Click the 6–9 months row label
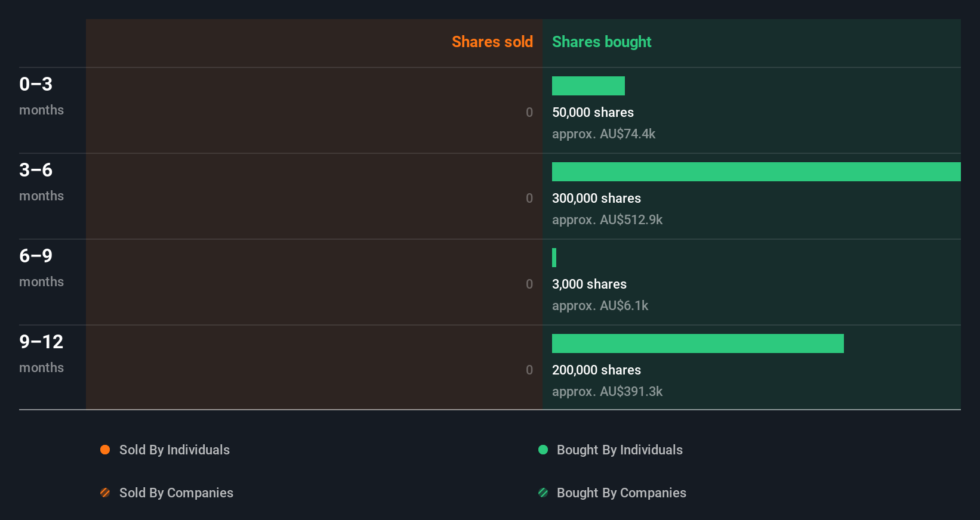980x520 pixels. pos(41,268)
